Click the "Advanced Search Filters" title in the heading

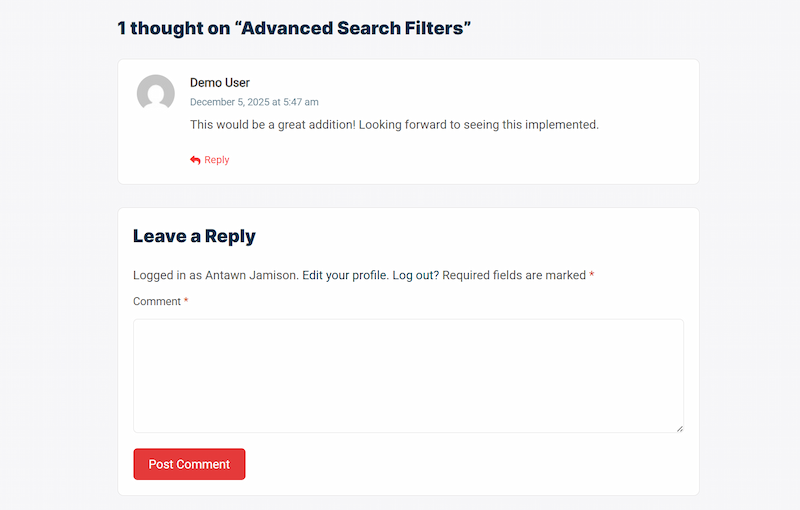click(352, 28)
